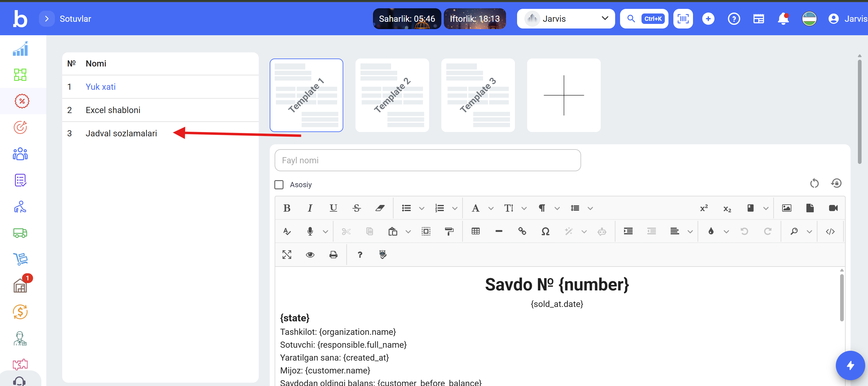Open the Yuk xati link
This screenshot has width=868, height=386.
click(101, 87)
